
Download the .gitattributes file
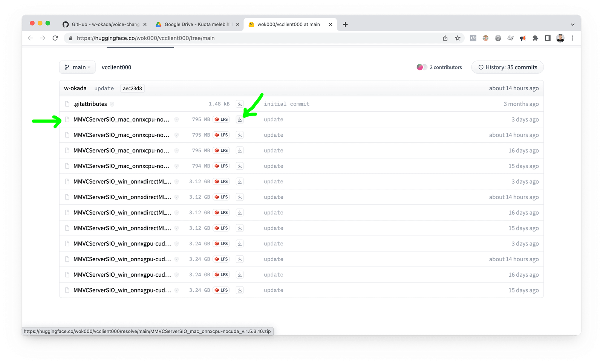pyautogui.click(x=240, y=104)
